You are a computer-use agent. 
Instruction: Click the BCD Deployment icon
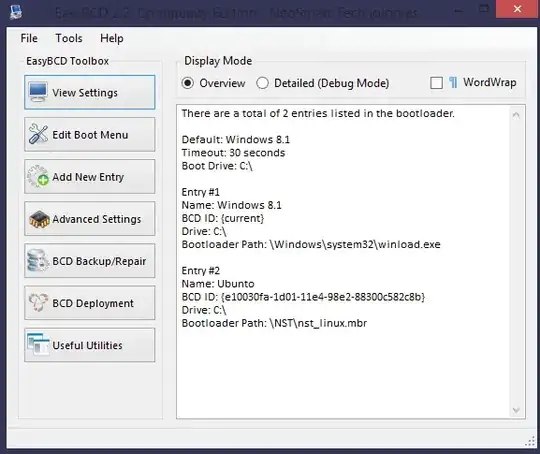38,303
